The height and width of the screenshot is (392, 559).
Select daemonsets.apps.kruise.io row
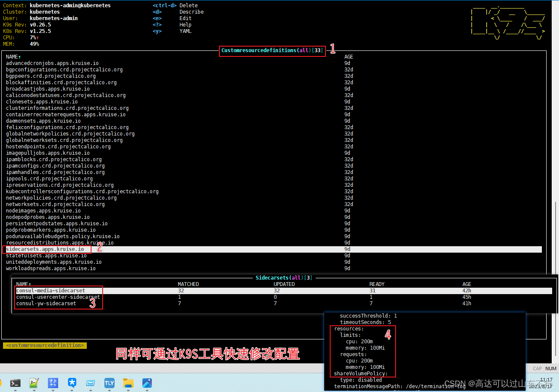[x=274, y=121]
